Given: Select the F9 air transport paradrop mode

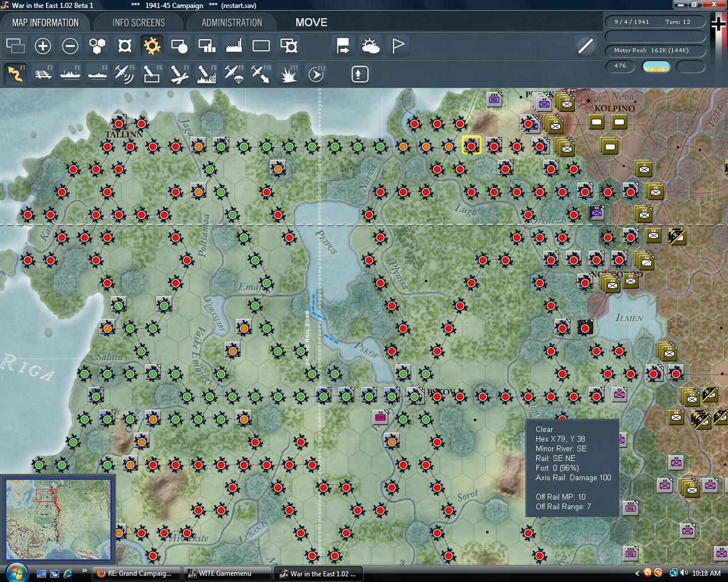Looking at the screenshot, I should tap(234, 74).
